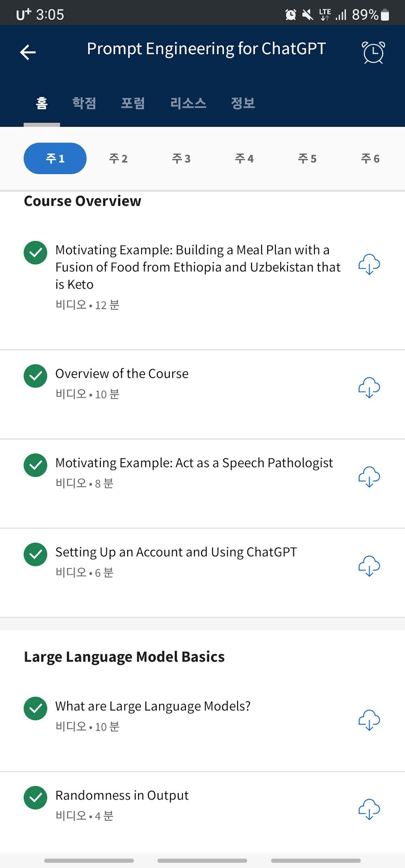This screenshot has height=868, width=405.
Task: Open the alarm clock reminder icon
Action: coord(373,53)
